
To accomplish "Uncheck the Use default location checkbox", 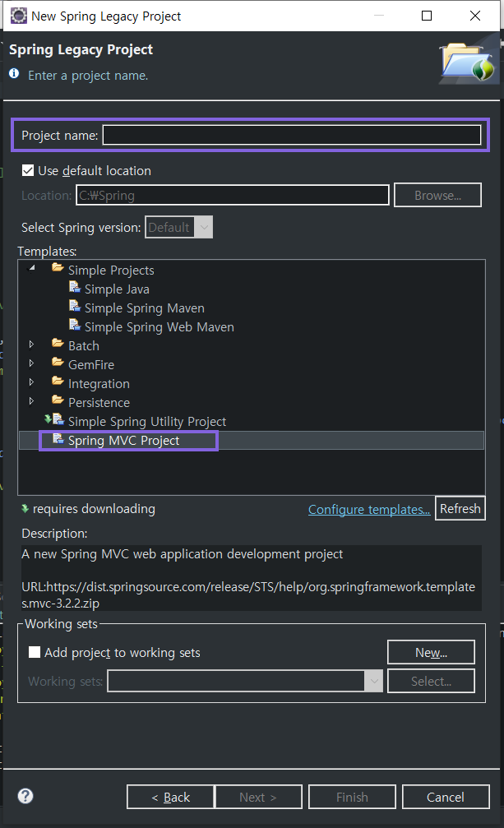I will [x=28, y=170].
